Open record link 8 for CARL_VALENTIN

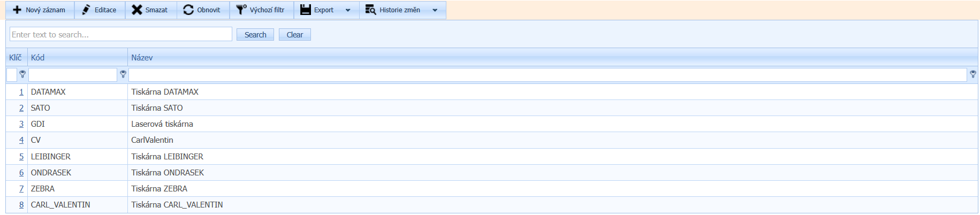pos(21,205)
